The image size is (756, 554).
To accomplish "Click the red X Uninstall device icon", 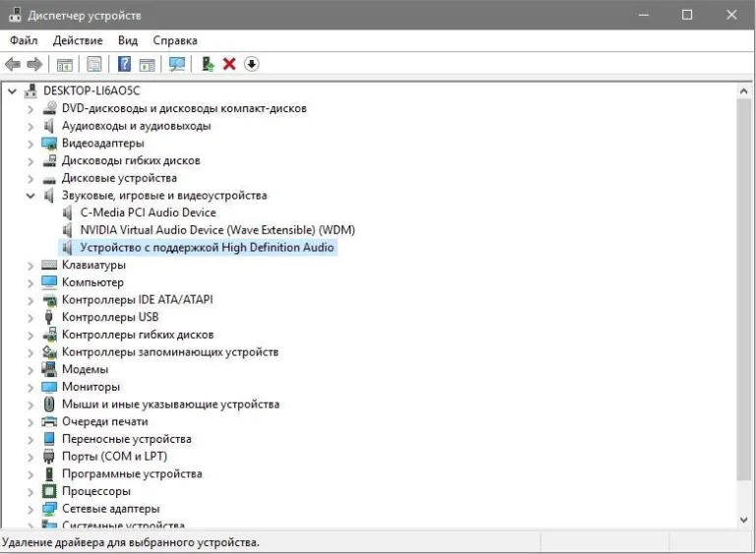I will [x=229, y=64].
